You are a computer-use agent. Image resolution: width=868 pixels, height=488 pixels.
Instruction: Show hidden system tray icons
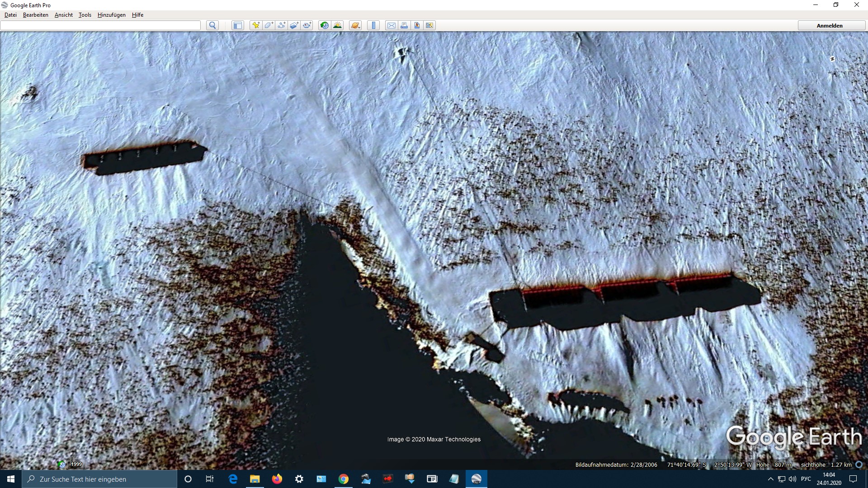[x=770, y=479]
